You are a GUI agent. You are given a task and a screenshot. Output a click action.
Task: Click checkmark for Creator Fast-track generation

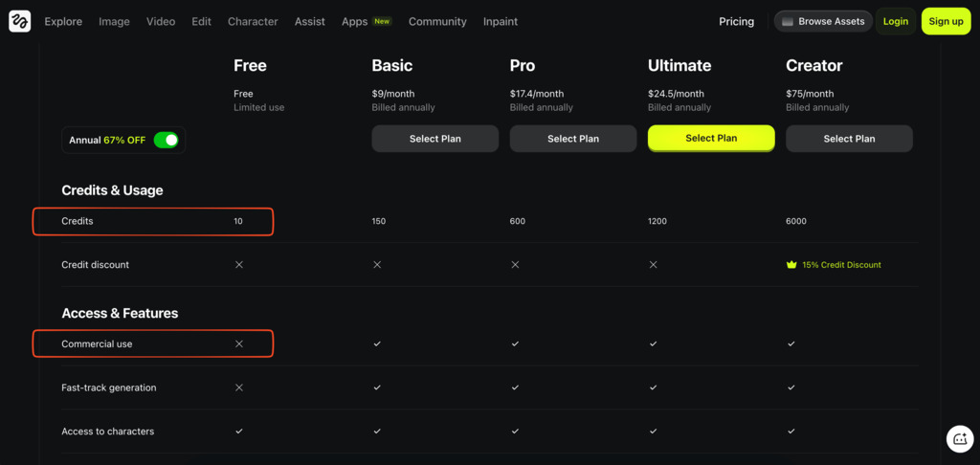791,387
